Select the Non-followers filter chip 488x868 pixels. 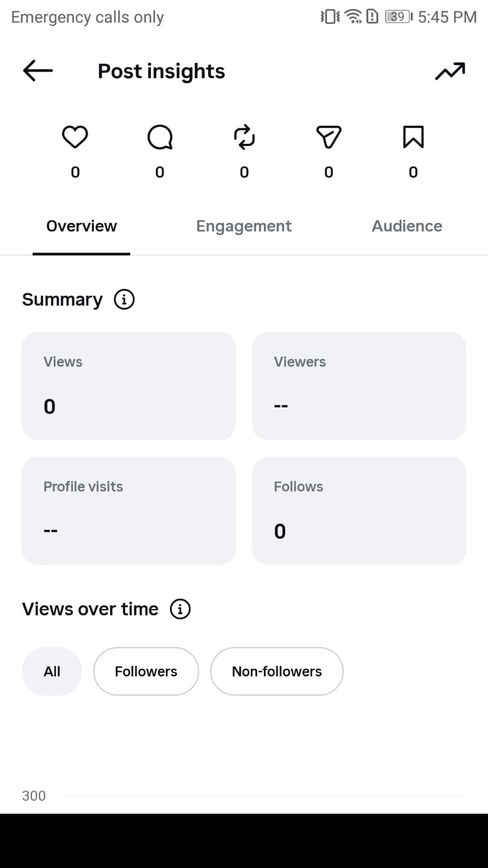[277, 671]
